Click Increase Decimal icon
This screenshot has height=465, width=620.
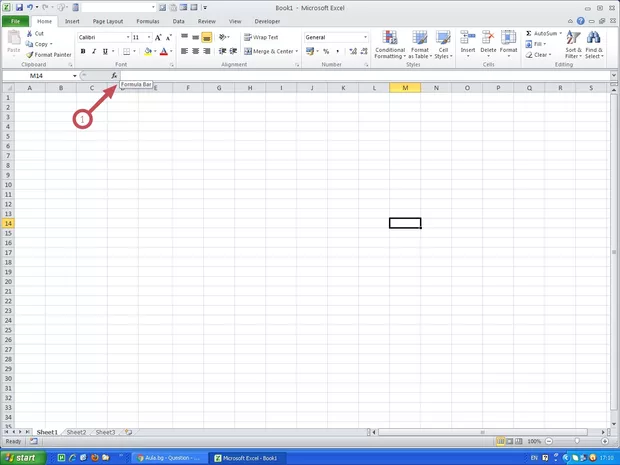(x=353, y=51)
